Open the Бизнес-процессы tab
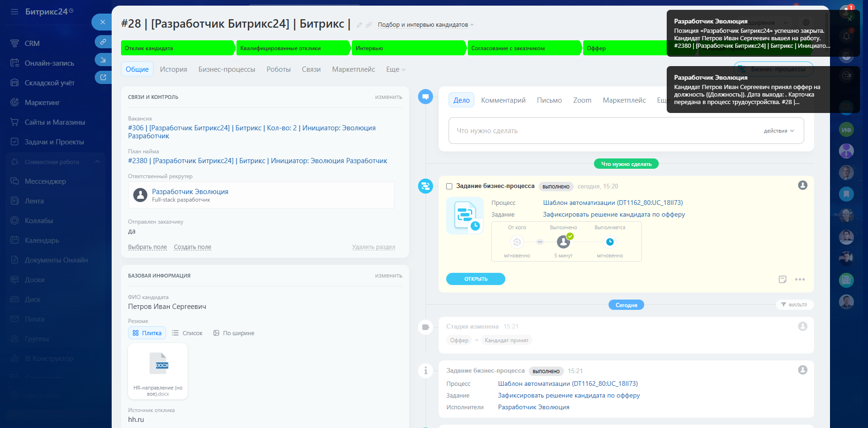The height and width of the screenshot is (428, 868). pos(227,69)
